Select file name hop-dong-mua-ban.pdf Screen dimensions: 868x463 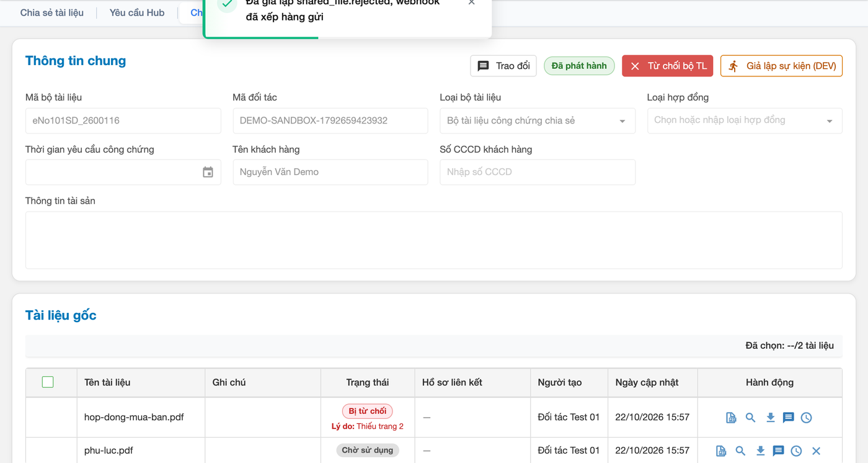[134, 417]
